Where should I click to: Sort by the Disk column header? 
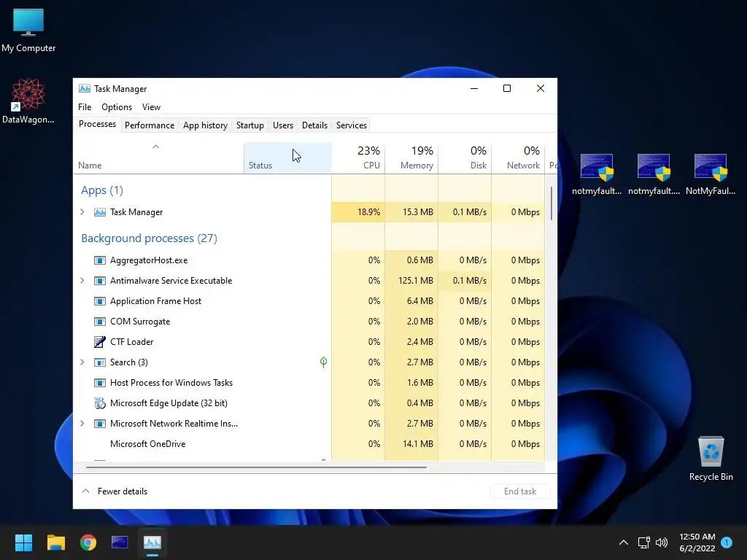pyautogui.click(x=465, y=158)
